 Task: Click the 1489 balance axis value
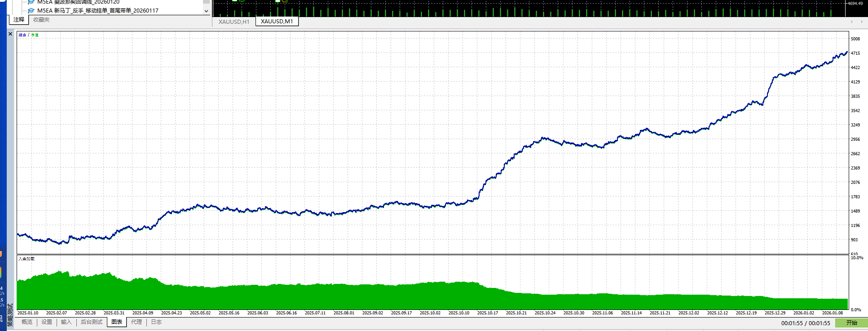click(x=855, y=211)
